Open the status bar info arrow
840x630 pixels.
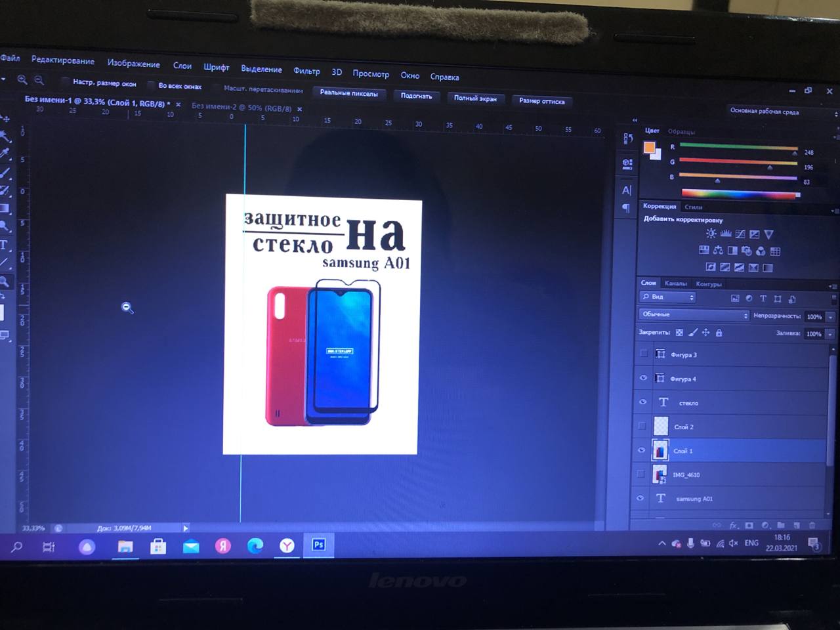click(186, 528)
